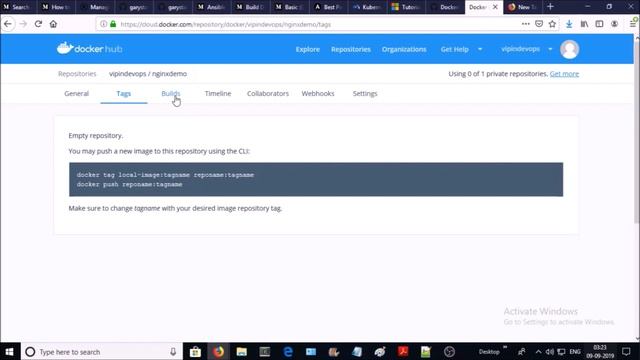The width and height of the screenshot is (640, 360).
Task: Go back with the browser back arrow
Action: pyautogui.click(x=8, y=24)
